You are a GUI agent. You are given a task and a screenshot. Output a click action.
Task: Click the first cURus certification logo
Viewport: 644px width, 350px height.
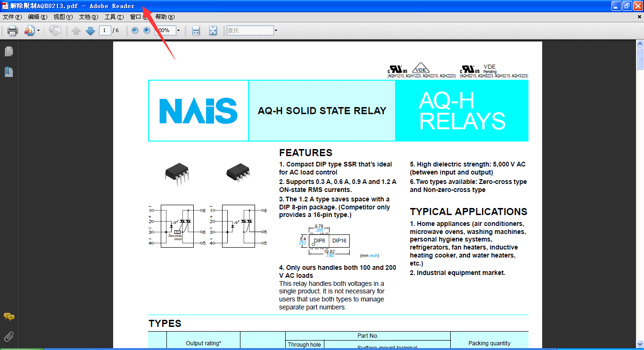(397, 69)
